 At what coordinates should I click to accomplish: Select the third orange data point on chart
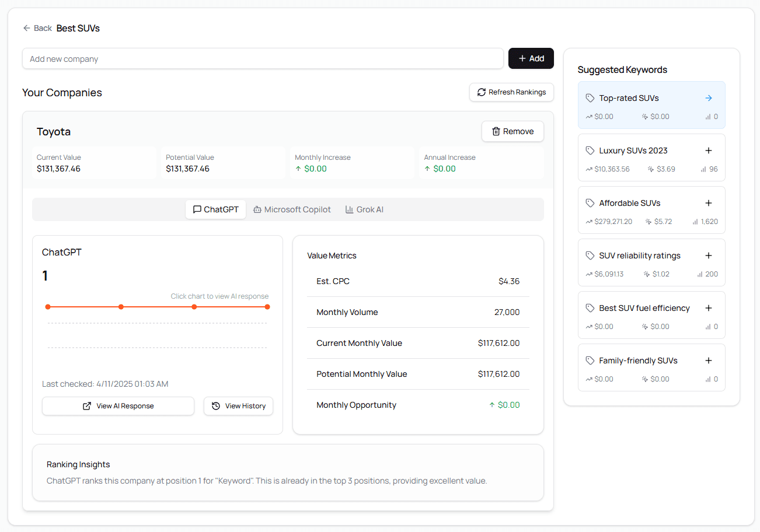click(x=194, y=307)
